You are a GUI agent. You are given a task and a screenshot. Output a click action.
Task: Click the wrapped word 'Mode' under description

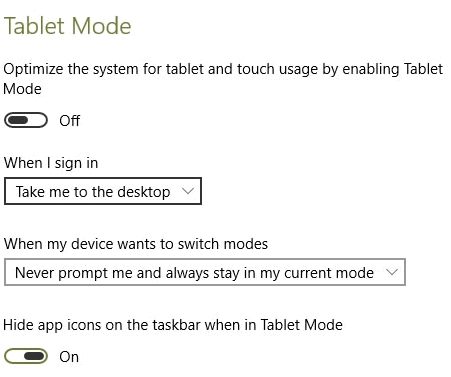pos(22,89)
